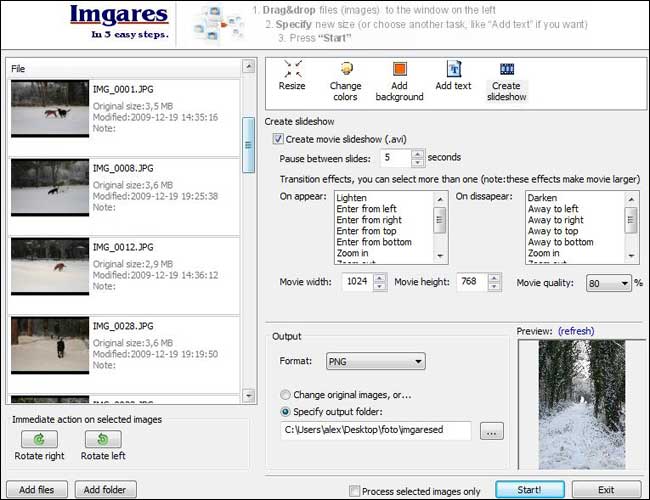Click the Start! button
Screen dimensions: 650x500
[530, 490]
